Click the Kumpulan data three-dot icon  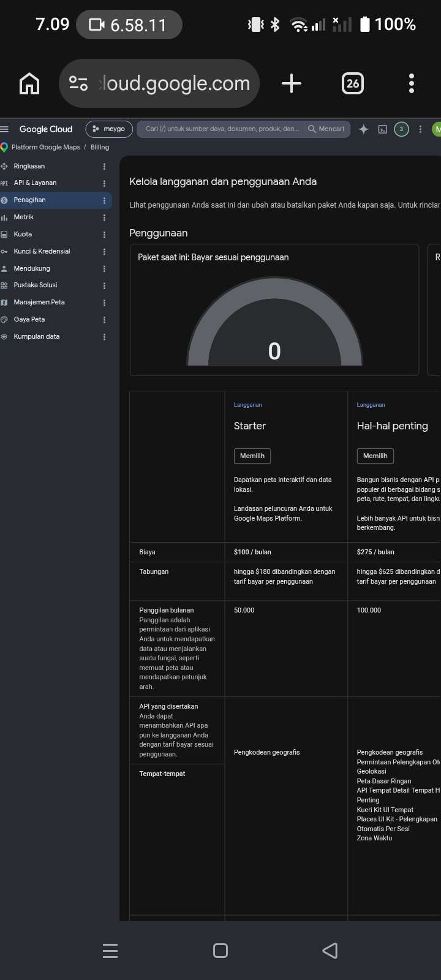[104, 337]
